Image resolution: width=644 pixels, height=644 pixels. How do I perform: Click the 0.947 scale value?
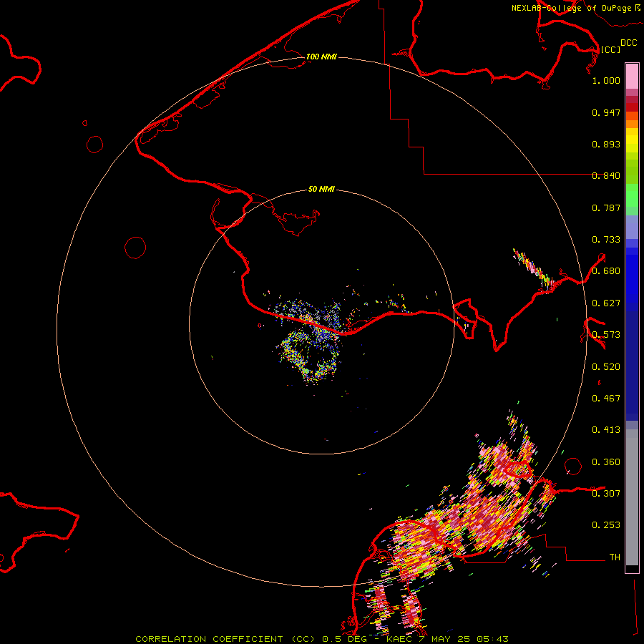[606, 112]
